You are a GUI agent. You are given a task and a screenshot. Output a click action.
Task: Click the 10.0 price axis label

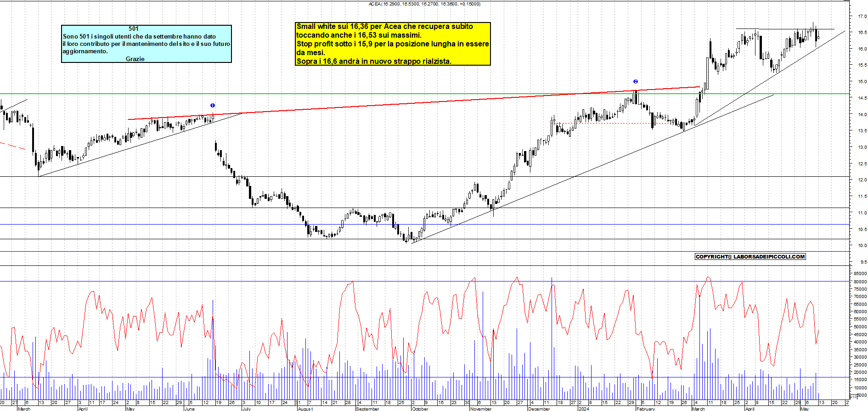click(862, 245)
